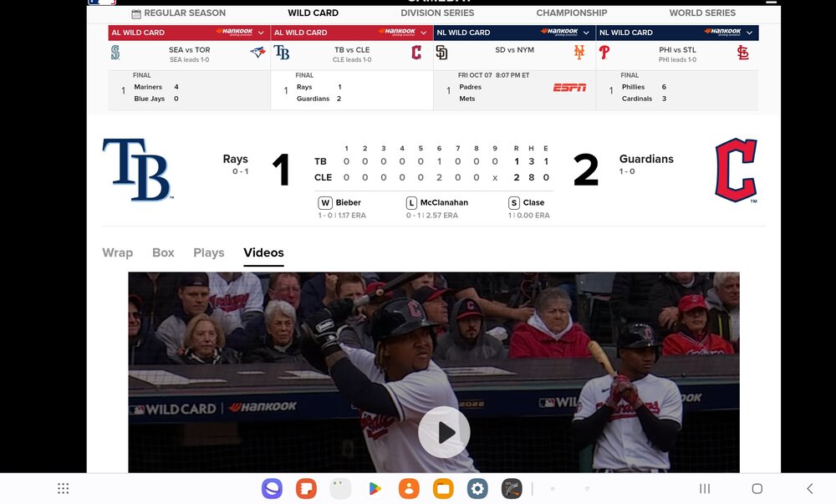Click the small Rays logo in TB vs CLE card

click(282, 52)
